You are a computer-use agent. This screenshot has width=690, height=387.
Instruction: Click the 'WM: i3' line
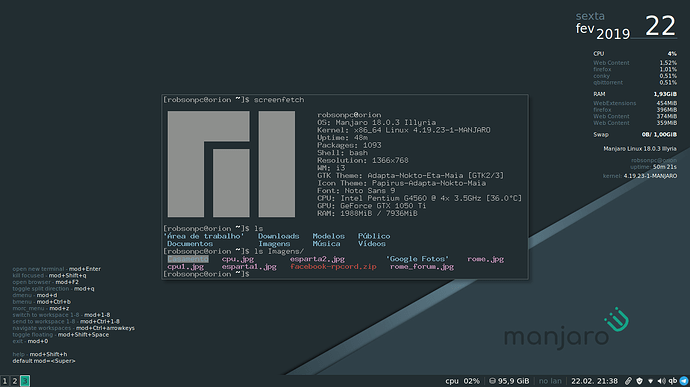331,168
